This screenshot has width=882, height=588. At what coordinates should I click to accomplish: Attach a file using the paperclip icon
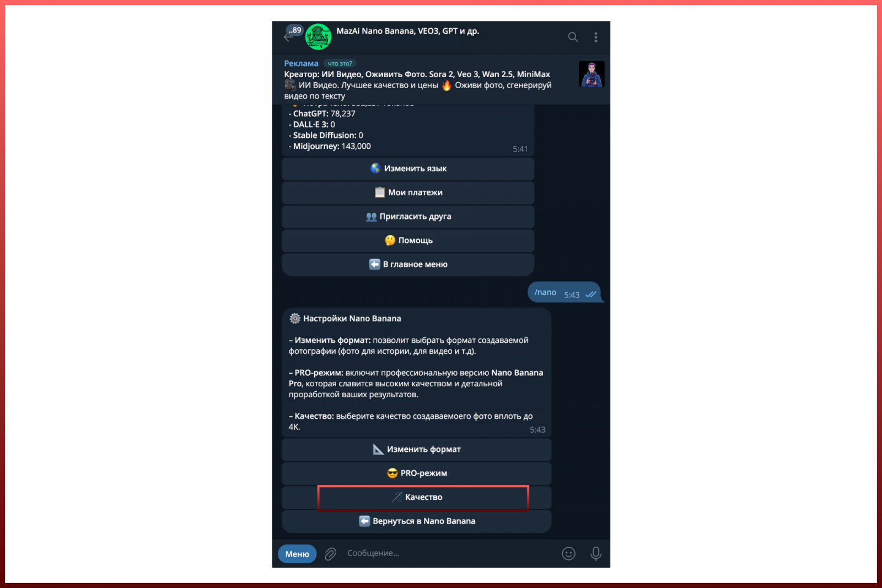[330, 554]
